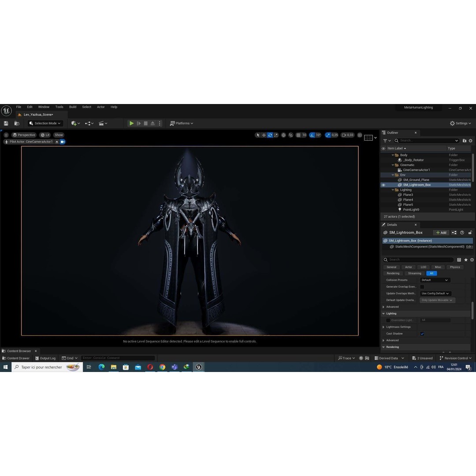Open the Tools menu

(59, 107)
